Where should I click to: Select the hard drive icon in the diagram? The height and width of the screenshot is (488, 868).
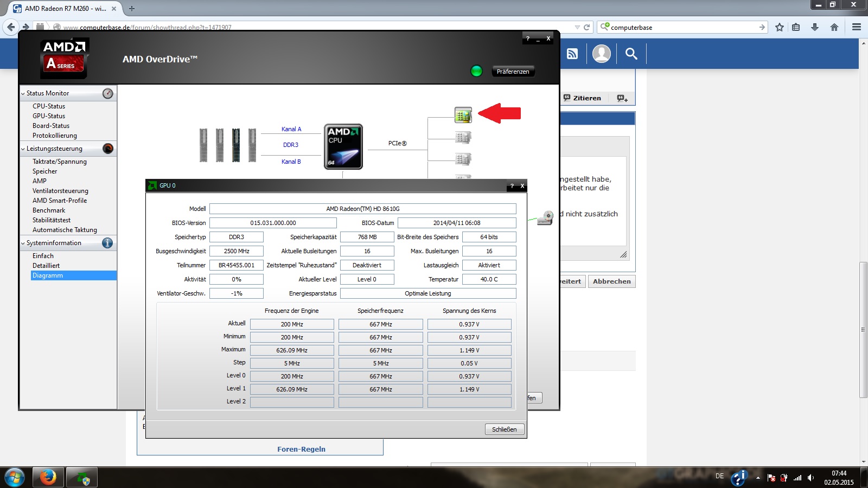tap(545, 218)
